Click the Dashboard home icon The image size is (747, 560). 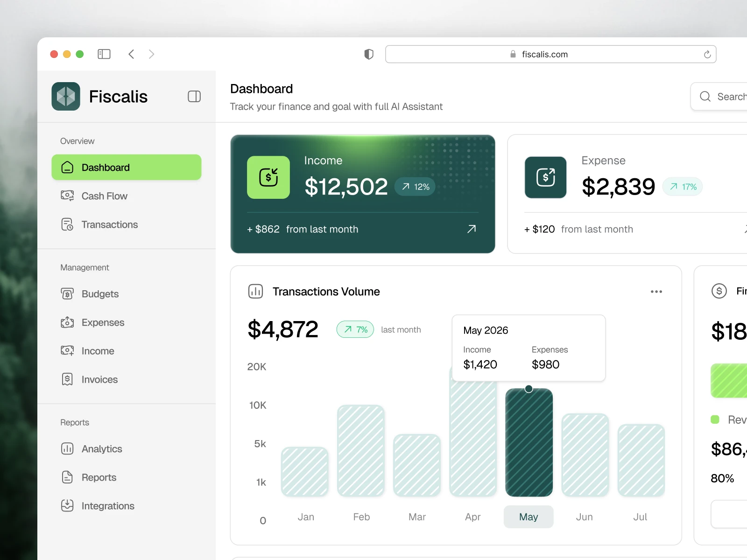67,167
